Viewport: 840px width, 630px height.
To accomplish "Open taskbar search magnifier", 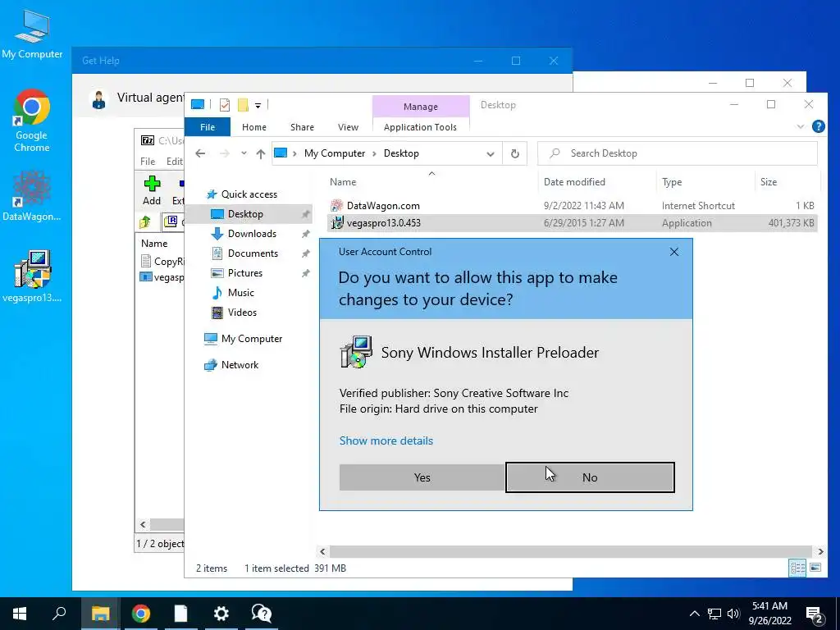I will (x=59, y=614).
